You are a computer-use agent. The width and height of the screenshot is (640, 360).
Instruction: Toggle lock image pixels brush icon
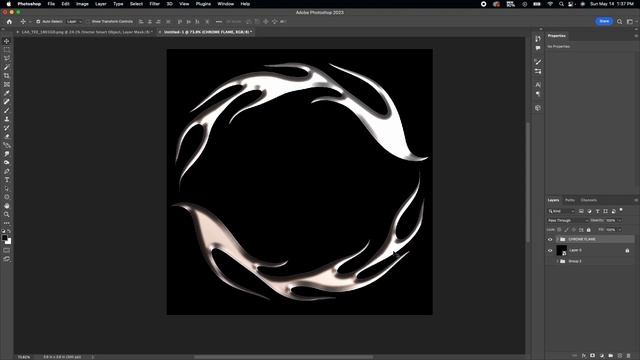(x=567, y=230)
